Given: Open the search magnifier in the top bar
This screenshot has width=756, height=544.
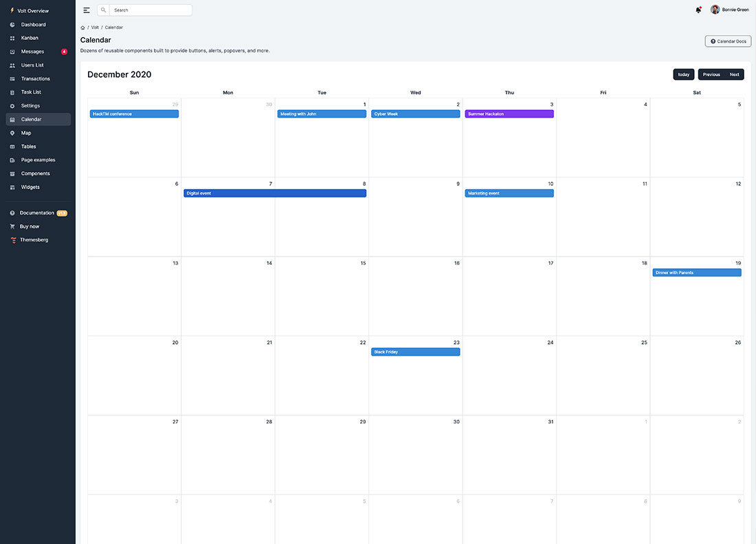Looking at the screenshot, I should [103, 10].
